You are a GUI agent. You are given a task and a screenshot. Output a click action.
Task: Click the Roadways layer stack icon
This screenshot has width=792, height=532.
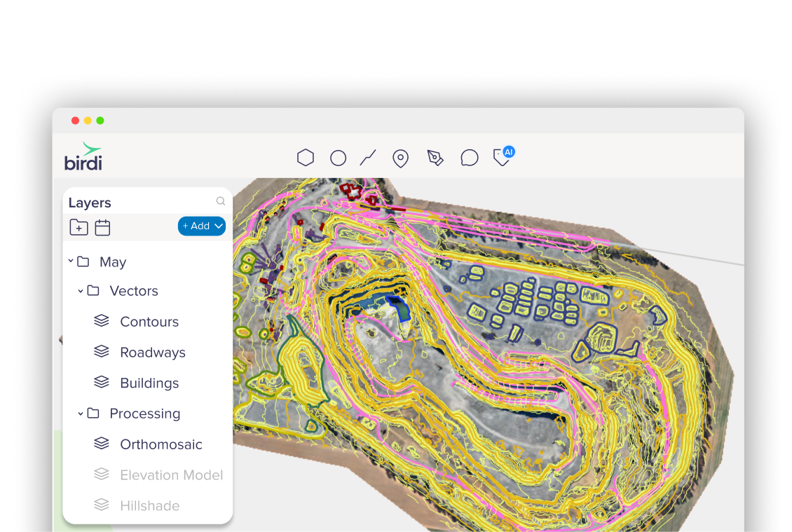point(102,352)
